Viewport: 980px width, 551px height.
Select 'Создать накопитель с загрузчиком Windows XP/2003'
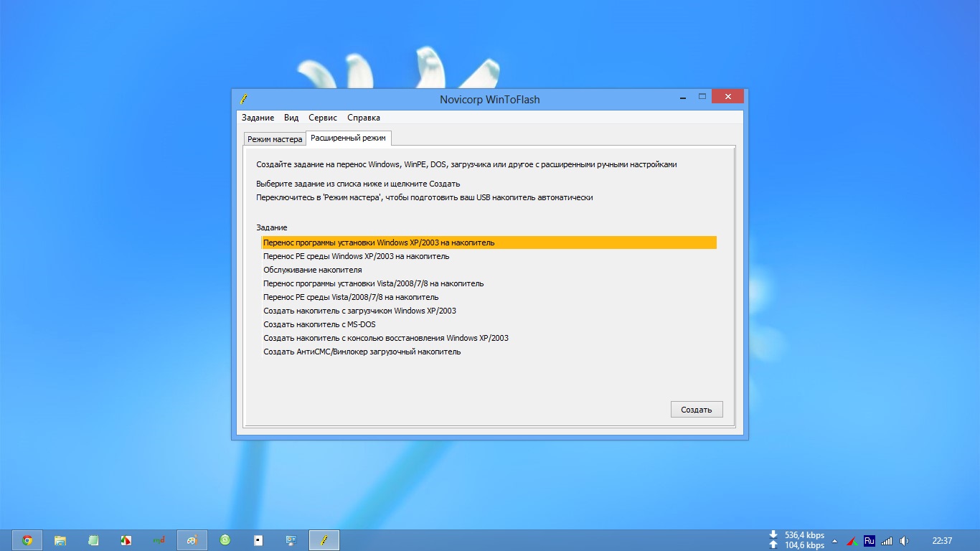click(489, 311)
